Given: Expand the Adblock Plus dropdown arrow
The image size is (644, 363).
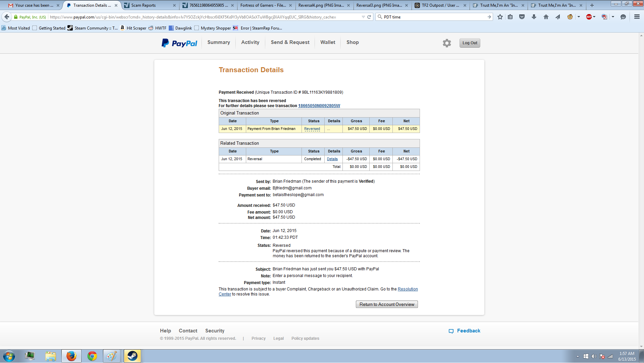Looking at the screenshot, I should (594, 17).
